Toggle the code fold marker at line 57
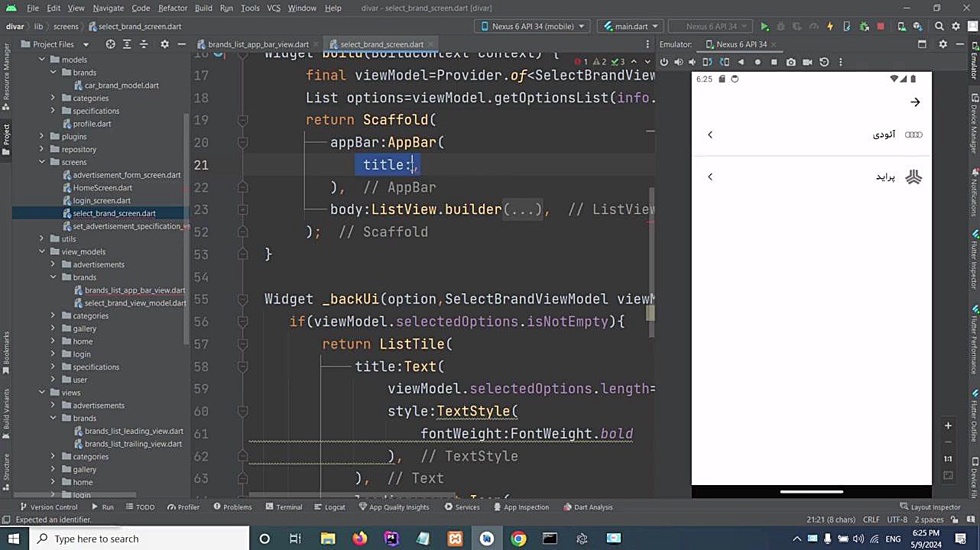 click(242, 344)
